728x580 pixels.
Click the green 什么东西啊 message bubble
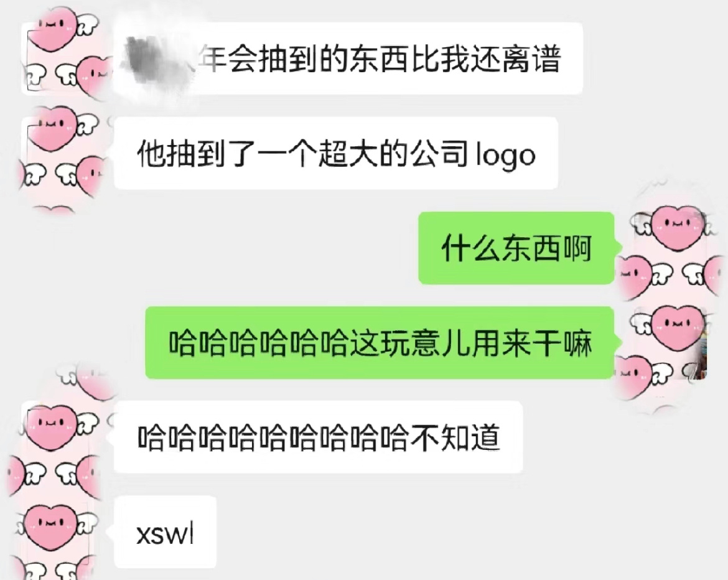coord(516,248)
